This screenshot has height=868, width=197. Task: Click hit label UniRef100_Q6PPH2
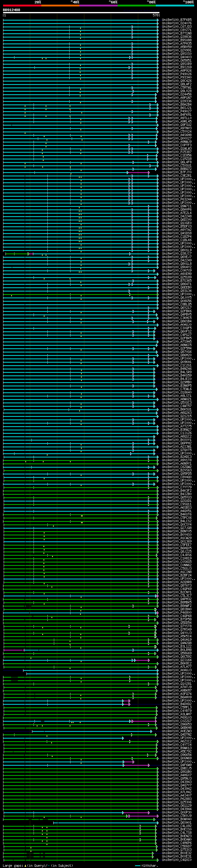point(177,443)
